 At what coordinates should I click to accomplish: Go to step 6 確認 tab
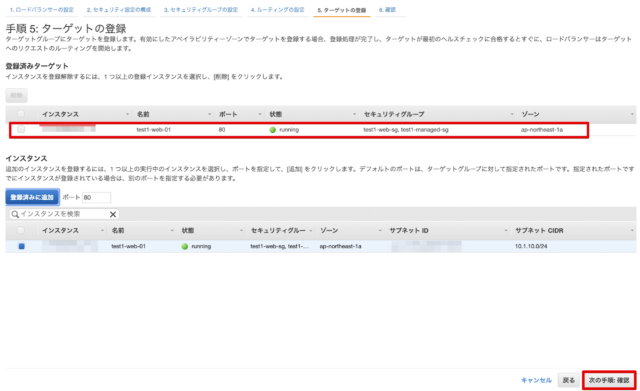[x=387, y=10]
